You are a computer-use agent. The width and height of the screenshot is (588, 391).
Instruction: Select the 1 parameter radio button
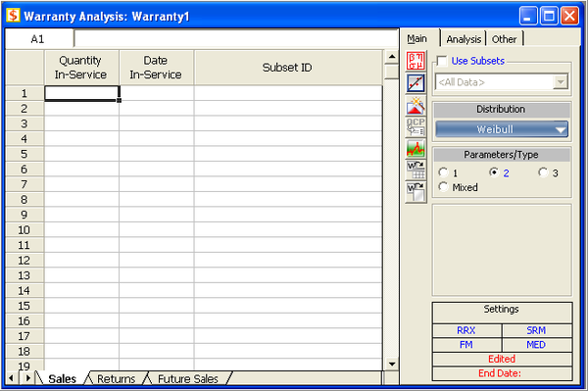pos(443,172)
